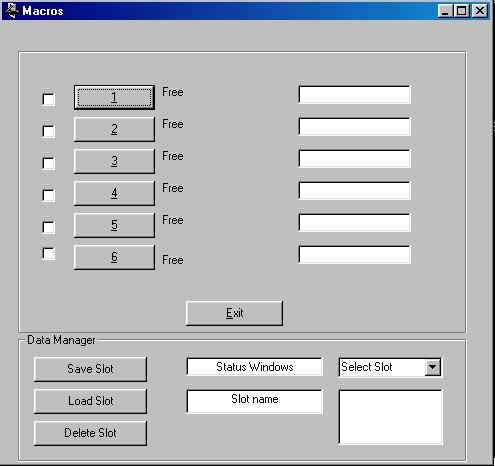
Task: Click Save Slot in Data Manager
Action: pyautogui.click(x=90, y=369)
